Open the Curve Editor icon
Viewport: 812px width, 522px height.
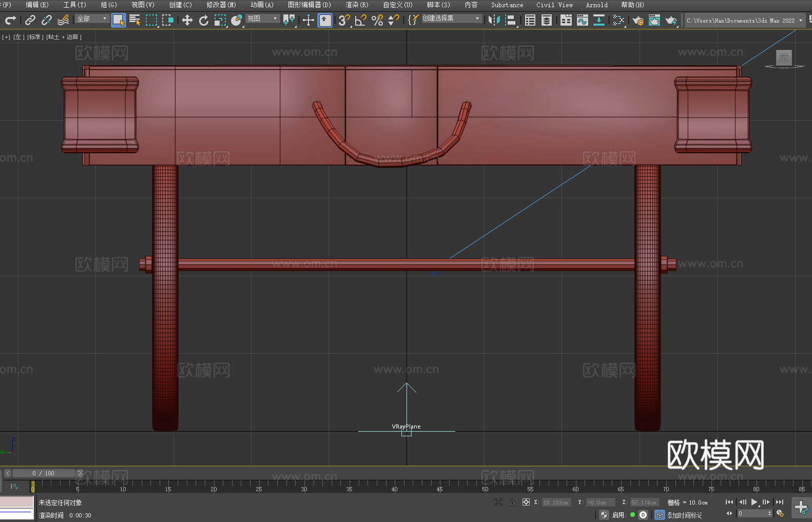coord(583,20)
